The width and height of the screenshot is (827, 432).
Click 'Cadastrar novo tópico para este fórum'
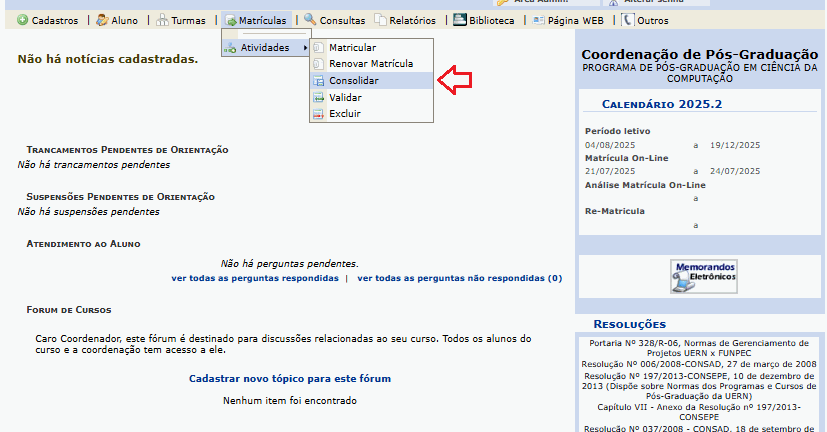pos(289,379)
